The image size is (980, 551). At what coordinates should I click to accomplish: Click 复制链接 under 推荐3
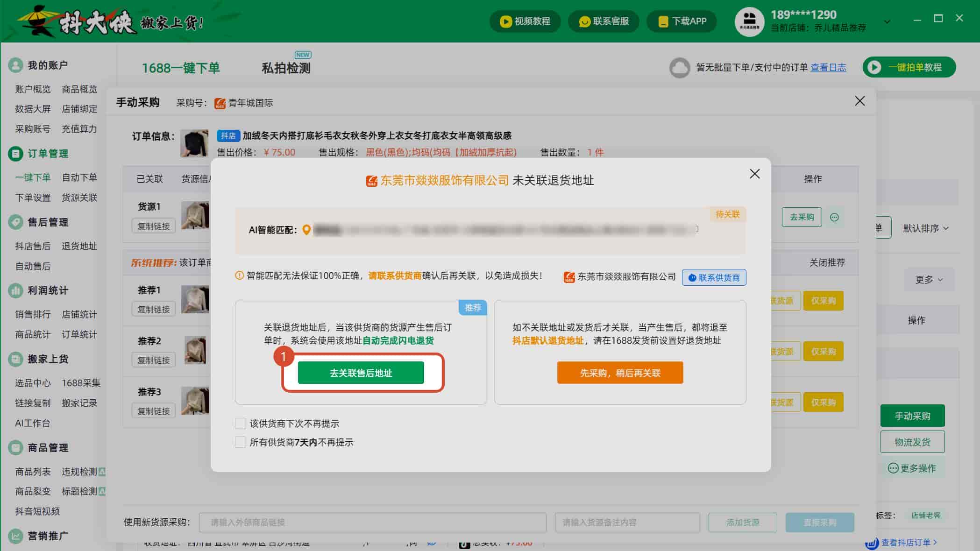(x=153, y=411)
